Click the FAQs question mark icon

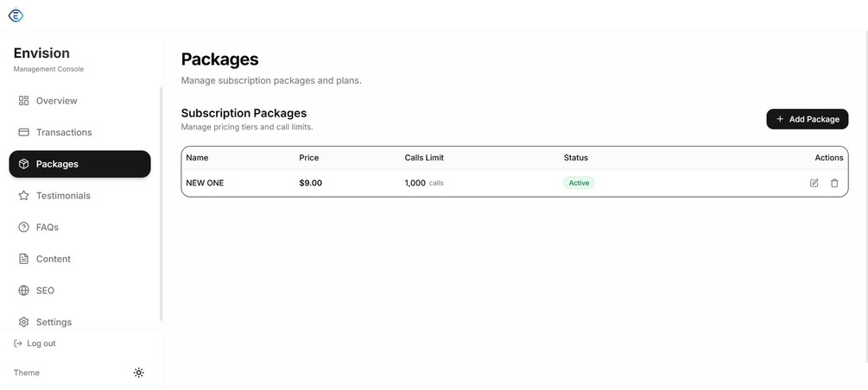coord(24,228)
